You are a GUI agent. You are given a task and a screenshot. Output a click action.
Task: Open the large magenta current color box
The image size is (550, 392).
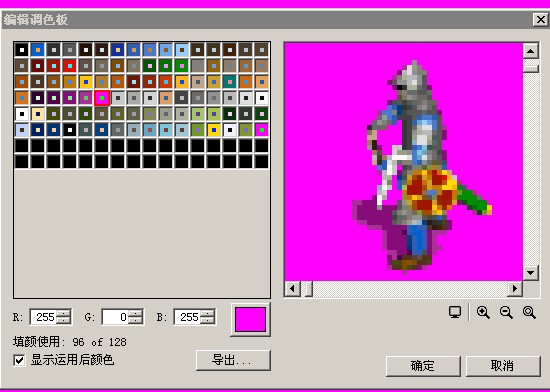pyautogui.click(x=250, y=319)
